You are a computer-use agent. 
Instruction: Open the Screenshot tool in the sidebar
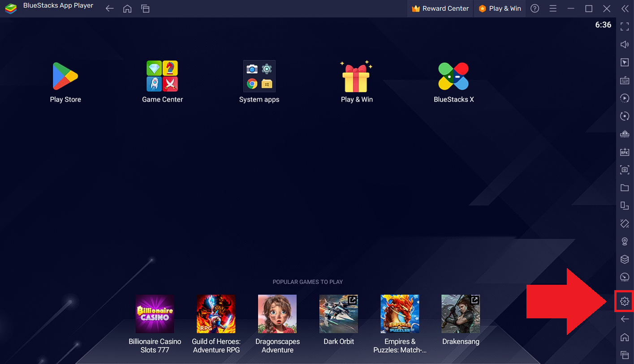pyautogui.click(x=624, y=170)
